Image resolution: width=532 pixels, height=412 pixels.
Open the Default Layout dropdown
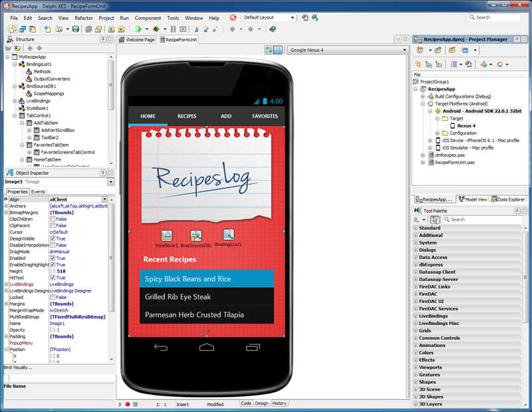pos(269,18)
